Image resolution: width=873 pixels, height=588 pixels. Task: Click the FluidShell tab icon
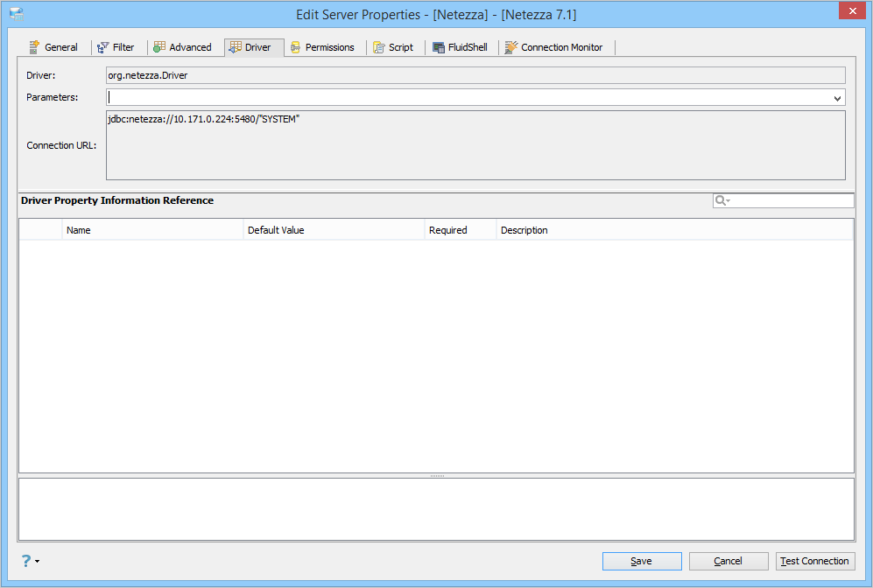[439, 48]
